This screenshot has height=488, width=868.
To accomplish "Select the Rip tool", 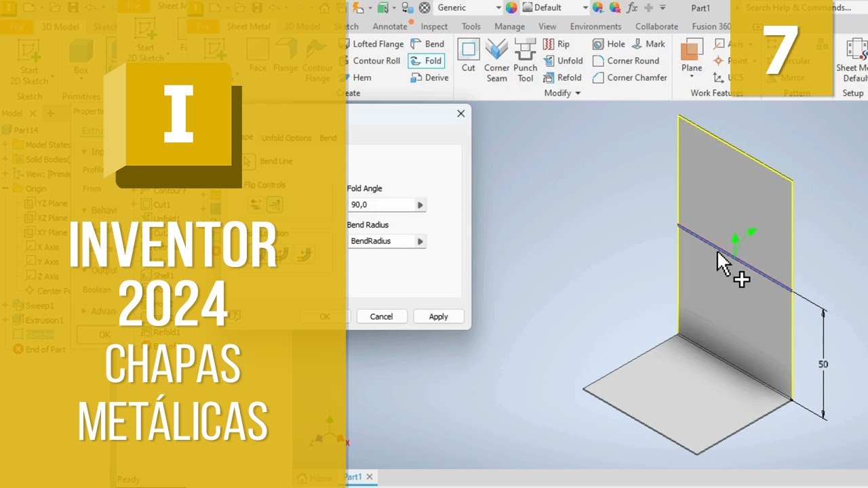I will coord(556,43).
